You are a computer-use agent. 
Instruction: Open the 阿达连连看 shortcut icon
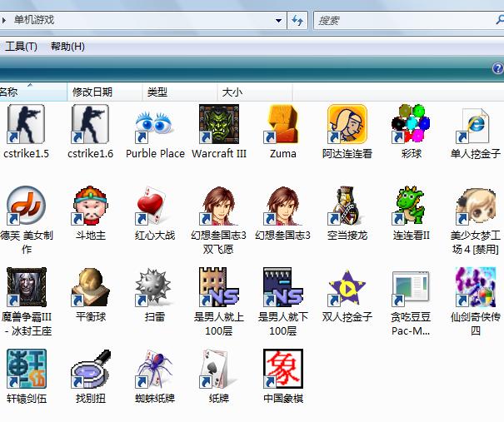[x=347, y=124]
